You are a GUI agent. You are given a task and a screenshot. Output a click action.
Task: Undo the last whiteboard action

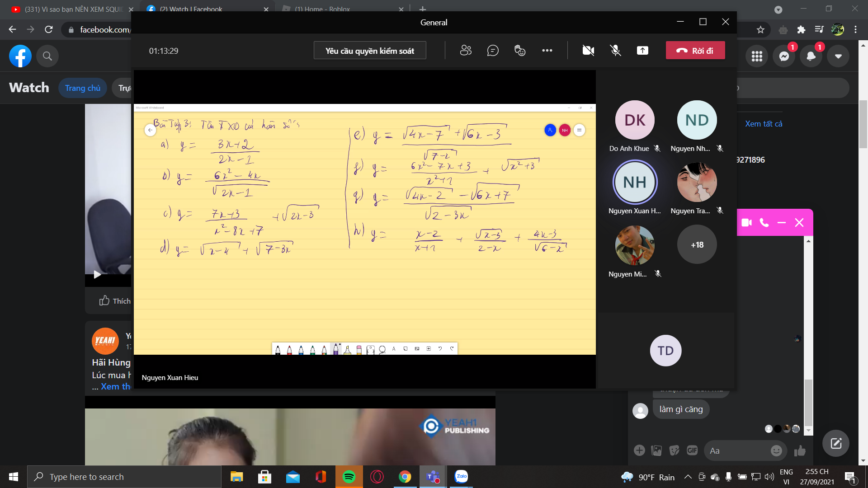tap(440, 348)
